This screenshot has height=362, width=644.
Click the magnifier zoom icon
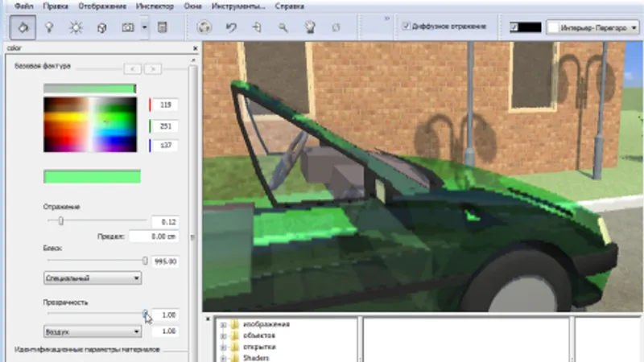[283, 27]
